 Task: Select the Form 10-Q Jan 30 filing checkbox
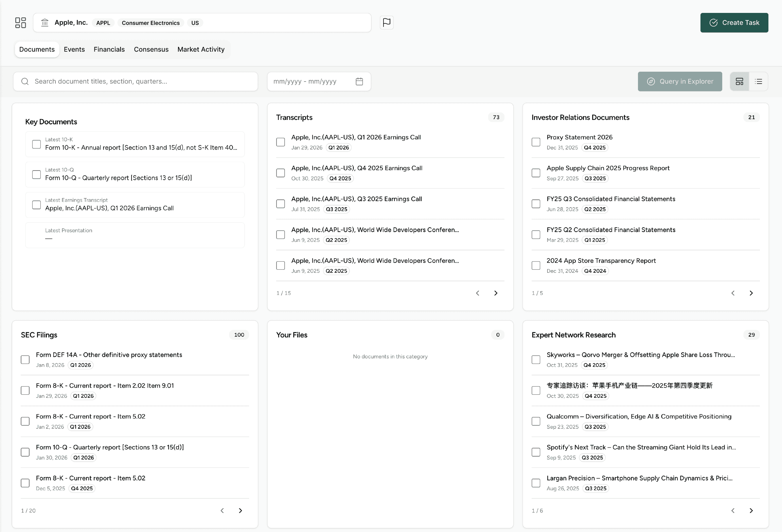[x=25, y=452]
